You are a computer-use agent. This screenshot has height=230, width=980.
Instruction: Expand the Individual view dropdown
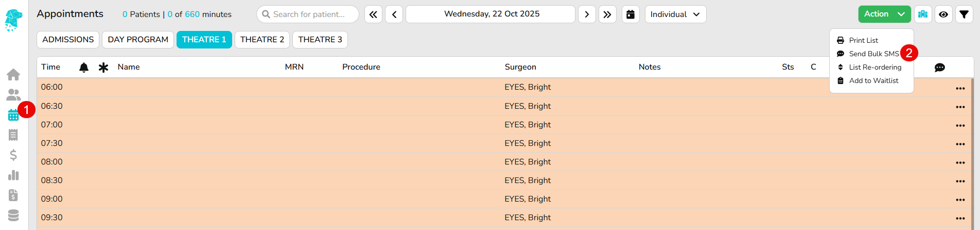(675, 14)
